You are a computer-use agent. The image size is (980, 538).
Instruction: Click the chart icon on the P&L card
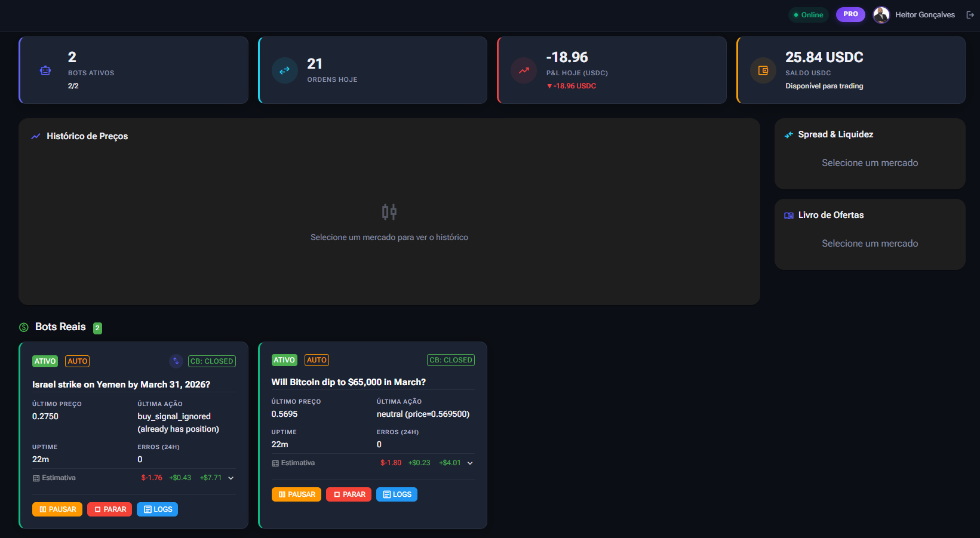524,70
